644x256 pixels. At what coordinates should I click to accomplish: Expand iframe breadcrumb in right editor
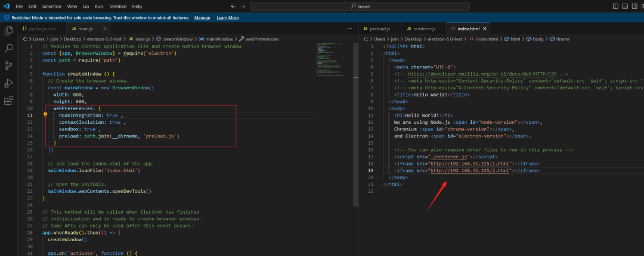[x=559, y=39]
